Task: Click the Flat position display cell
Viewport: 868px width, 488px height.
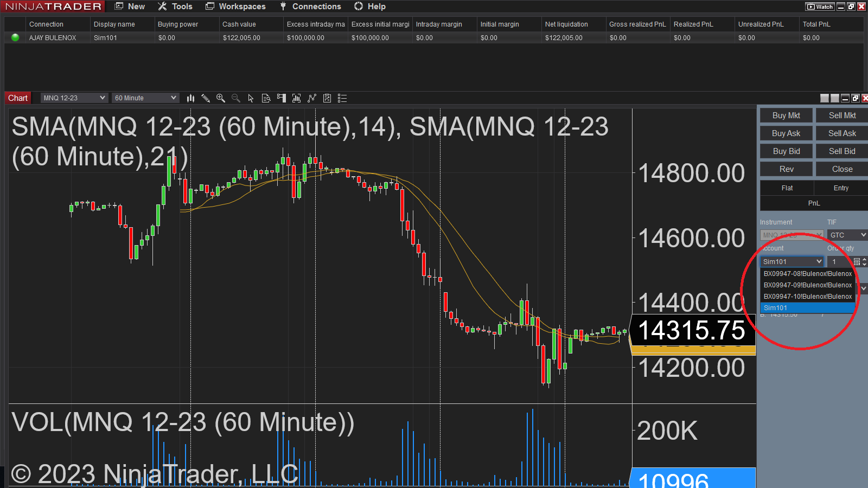Action: (x=787, y=188)
